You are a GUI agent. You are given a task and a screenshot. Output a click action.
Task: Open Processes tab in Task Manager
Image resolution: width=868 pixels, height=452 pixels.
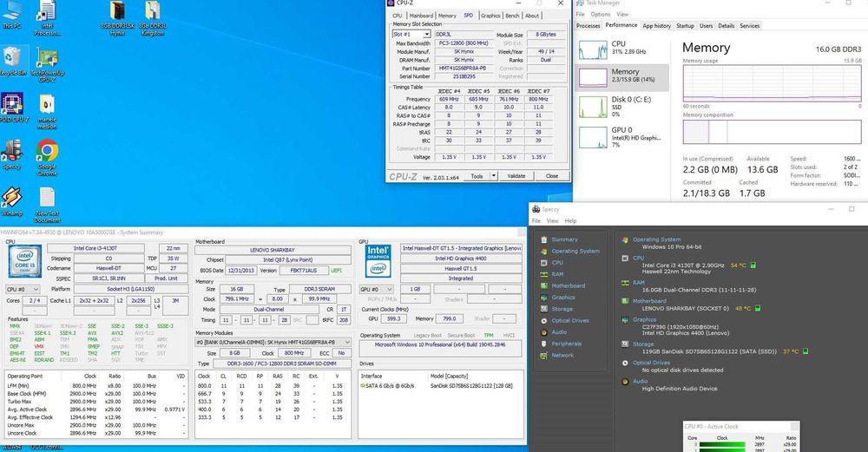click(588, 26)
